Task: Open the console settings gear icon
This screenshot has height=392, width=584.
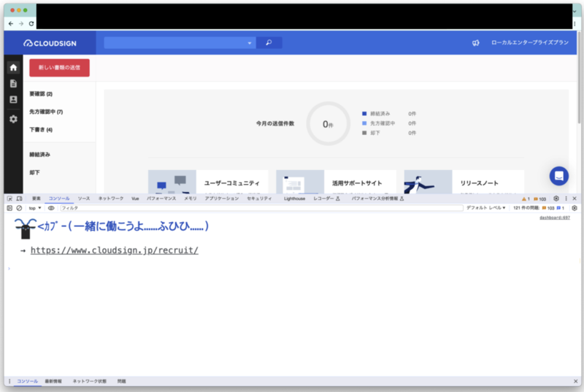Action: pos(575,208)
